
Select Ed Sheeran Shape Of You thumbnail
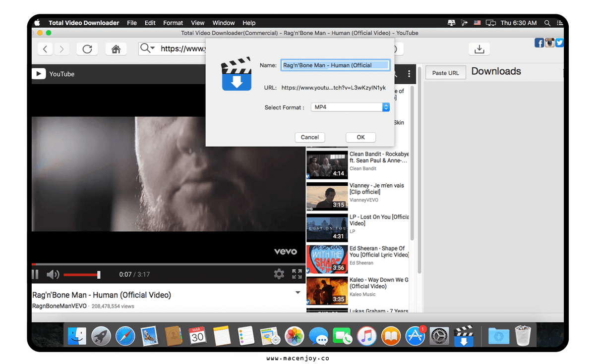click(x=327, y=259)
